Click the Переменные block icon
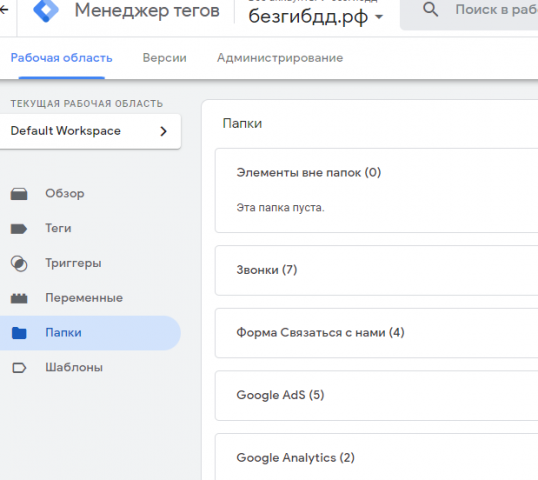This screenshot has height=480, width=538. [x=19, y=298]
